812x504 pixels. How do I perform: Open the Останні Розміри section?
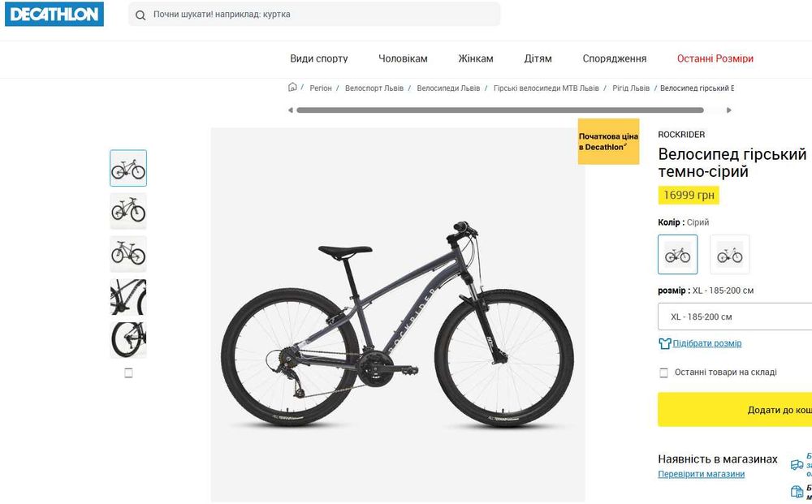(715, 58)
